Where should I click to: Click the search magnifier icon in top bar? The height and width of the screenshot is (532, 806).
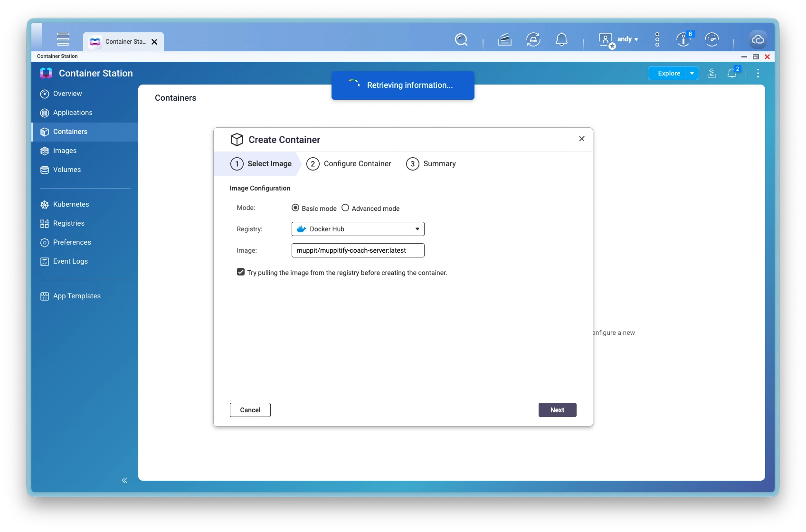coord(461,39)
